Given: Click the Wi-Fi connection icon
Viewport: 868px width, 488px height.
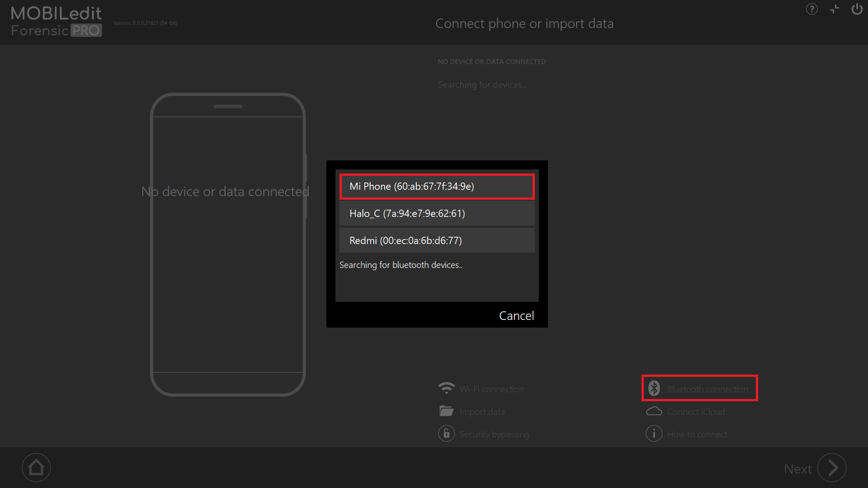Looking at the screenshot, I should click(x=446, y=389).
